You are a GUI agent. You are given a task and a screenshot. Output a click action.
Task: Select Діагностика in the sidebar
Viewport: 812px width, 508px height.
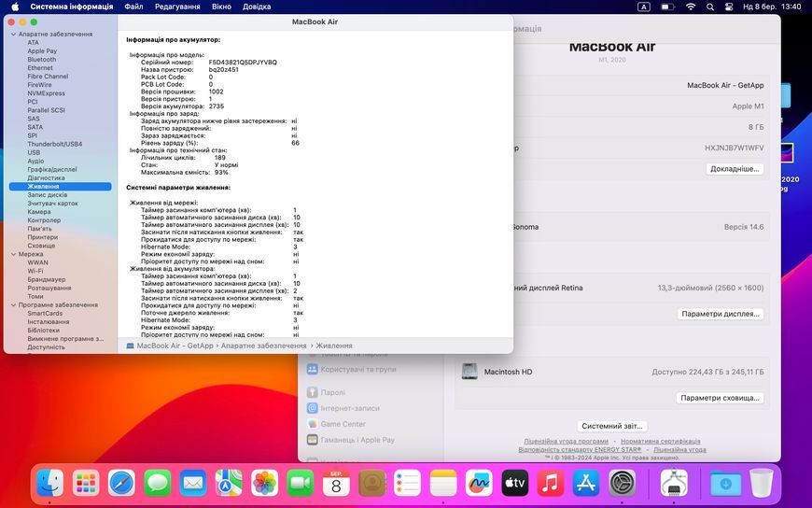point(46,177)
